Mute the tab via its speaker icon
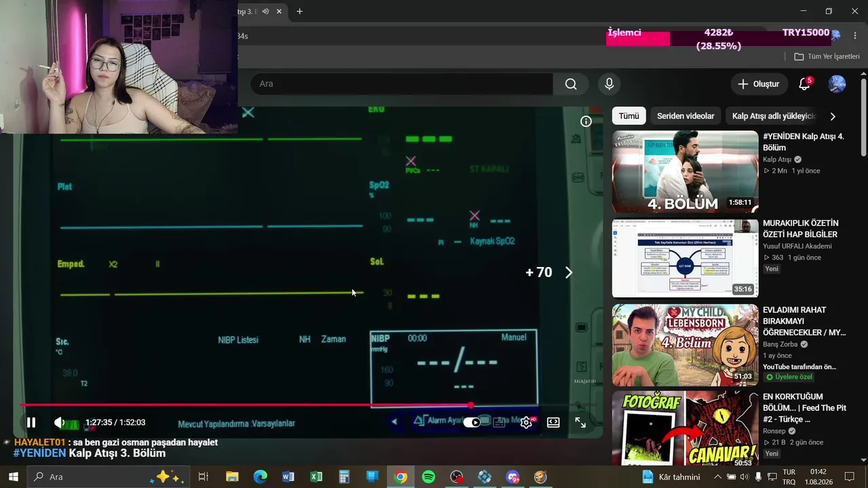 coord(265,12)
